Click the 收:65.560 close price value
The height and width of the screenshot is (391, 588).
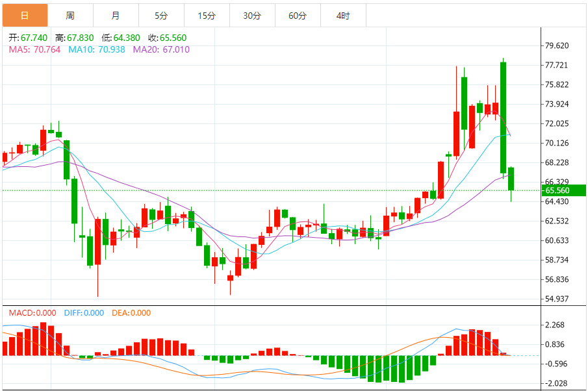click(167, 38)
